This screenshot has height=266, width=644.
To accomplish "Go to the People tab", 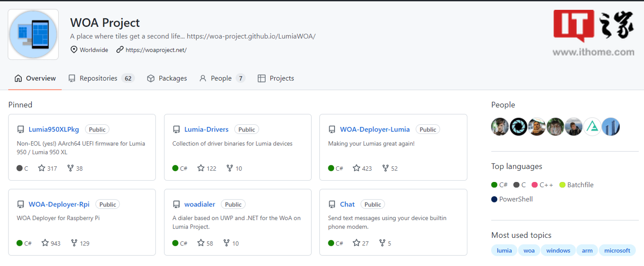I will (x=222, y=78).
